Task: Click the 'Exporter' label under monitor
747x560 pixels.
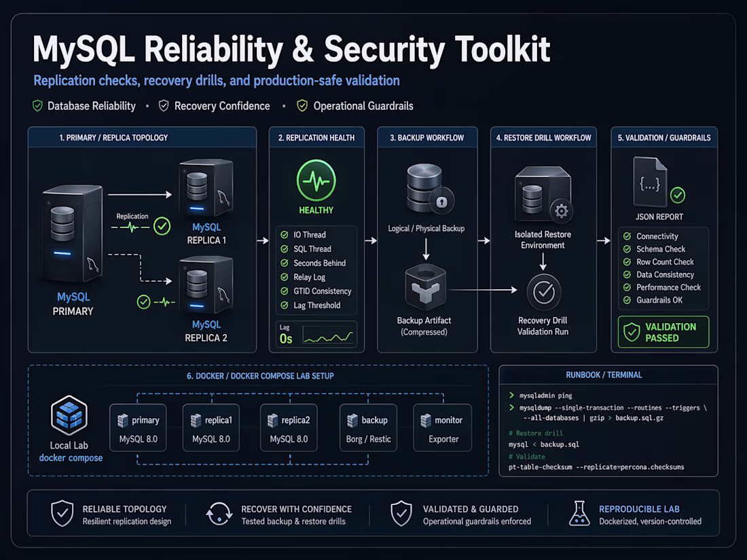Action: (x=443, y=439)
